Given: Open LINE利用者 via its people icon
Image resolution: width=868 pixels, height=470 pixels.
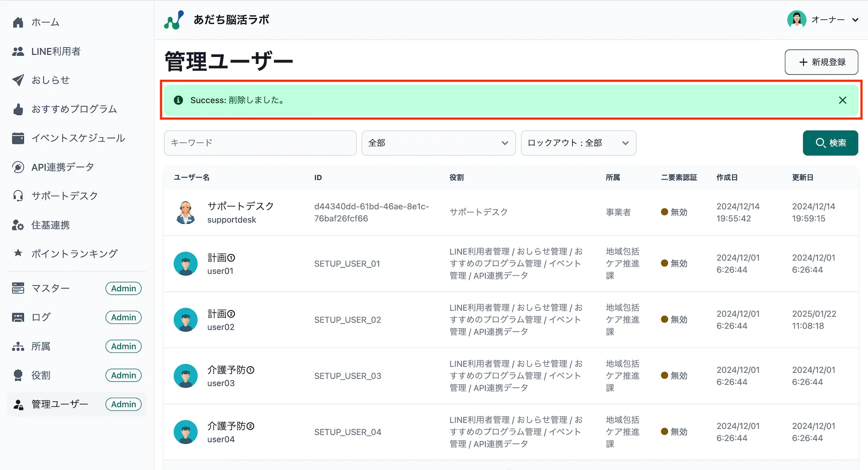Looking at the screenshot, I should [x=18, y=51].
